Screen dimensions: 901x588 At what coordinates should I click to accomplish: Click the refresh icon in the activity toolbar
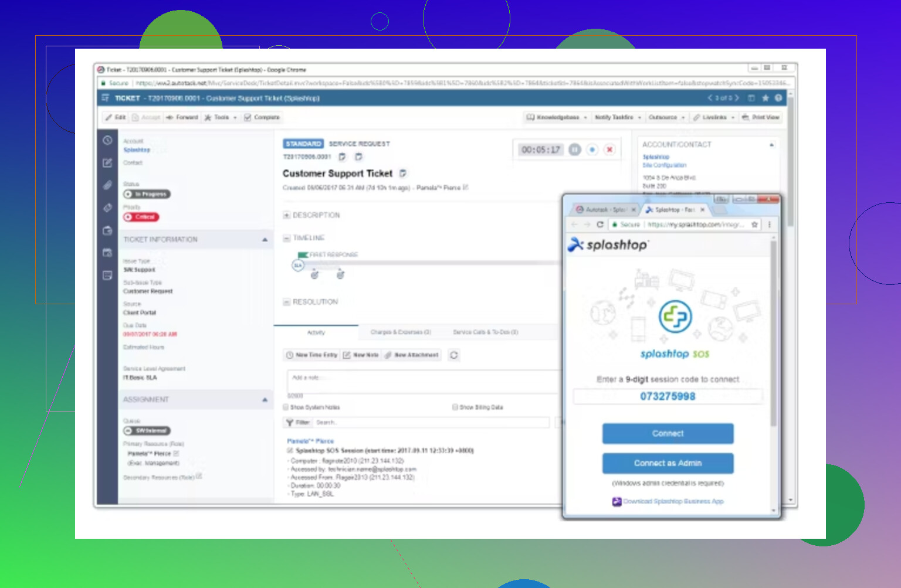coord(454,355)
